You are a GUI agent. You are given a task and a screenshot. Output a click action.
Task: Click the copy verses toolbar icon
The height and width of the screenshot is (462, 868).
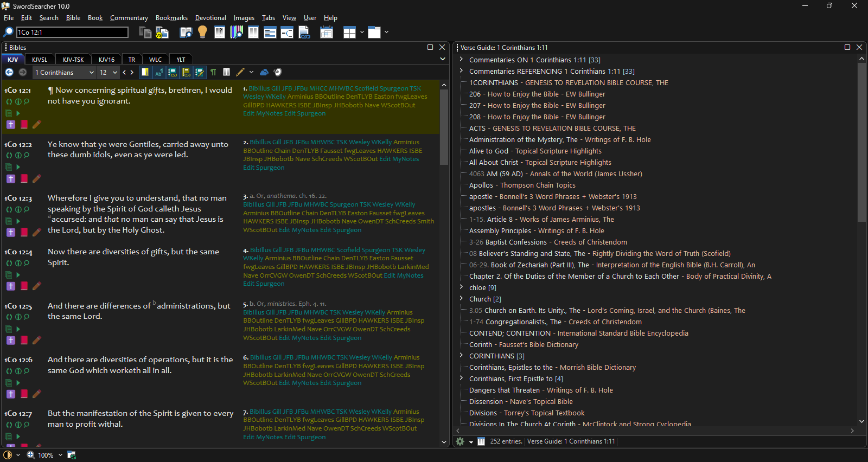tap(145, 33)
